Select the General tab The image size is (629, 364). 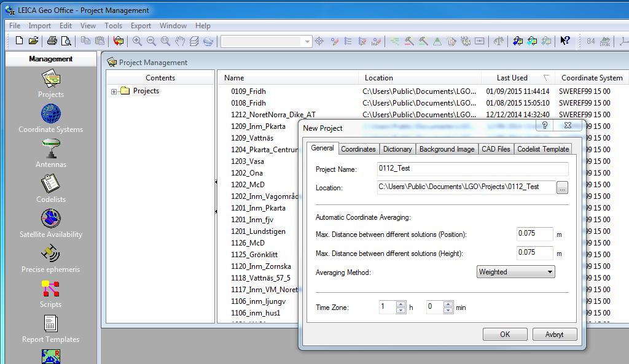coord(322,148)
